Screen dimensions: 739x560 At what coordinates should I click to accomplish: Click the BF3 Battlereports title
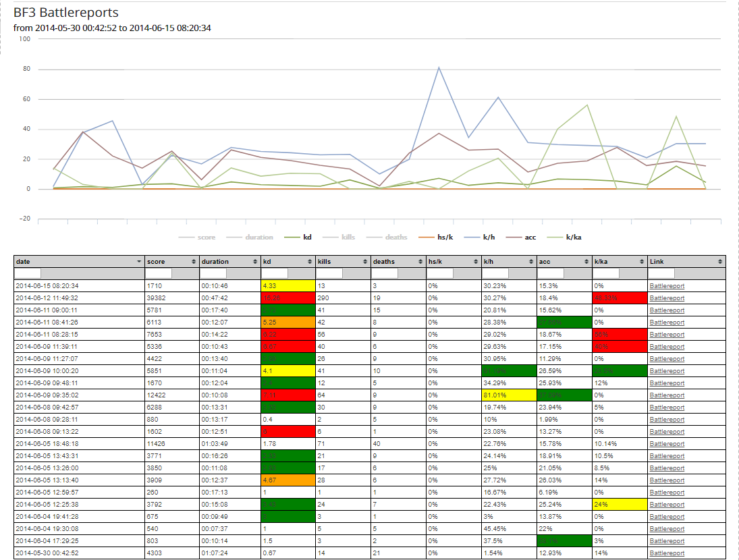pos(66,13)
